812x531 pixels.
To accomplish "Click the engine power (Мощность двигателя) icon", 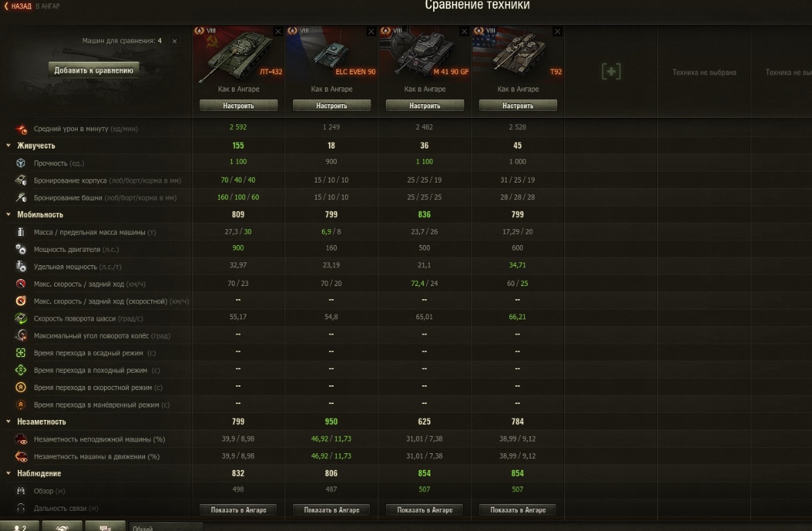I will click(21, 249).
